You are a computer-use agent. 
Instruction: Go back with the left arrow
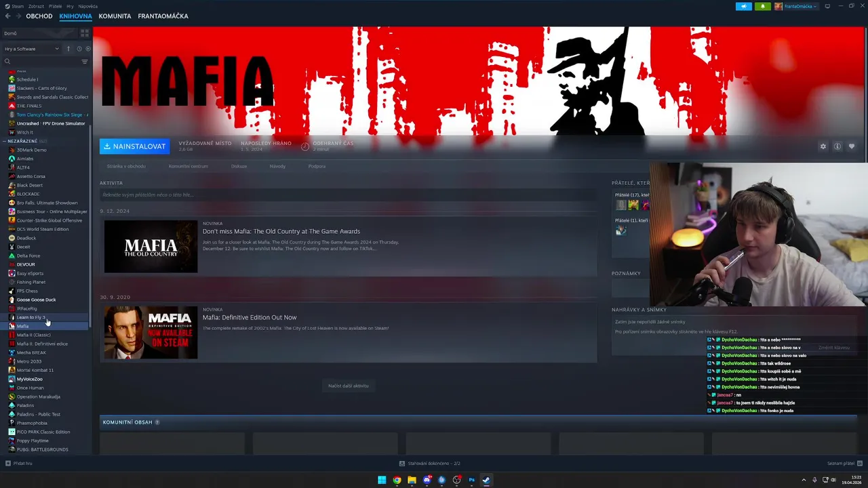(x=7, y=16)
